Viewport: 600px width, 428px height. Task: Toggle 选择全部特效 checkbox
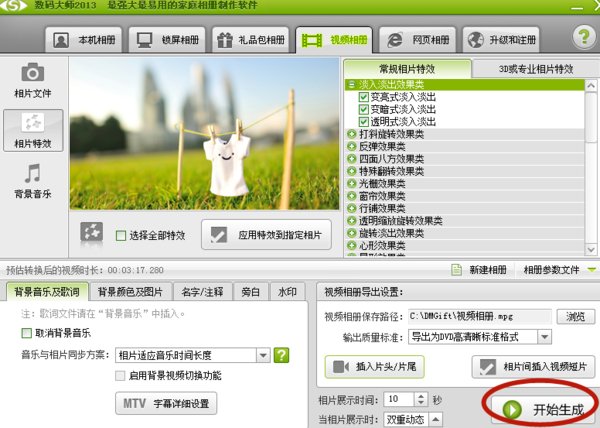[121, 235]
